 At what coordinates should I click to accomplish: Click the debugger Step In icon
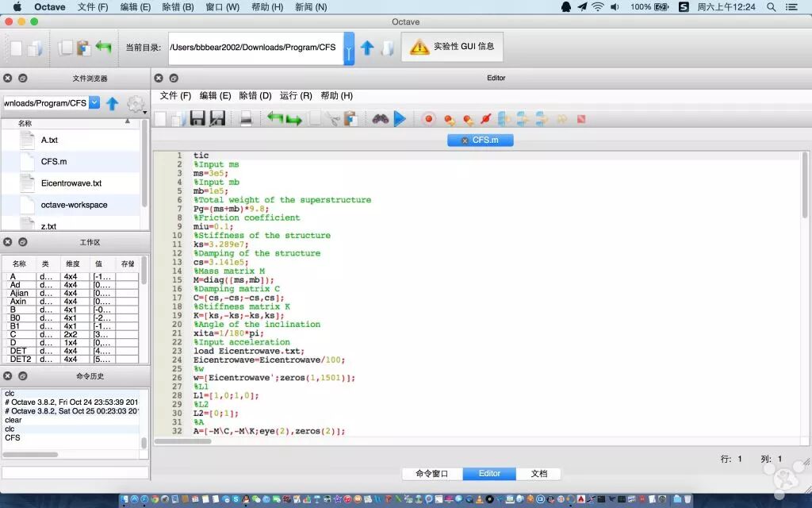coord(523,119)
